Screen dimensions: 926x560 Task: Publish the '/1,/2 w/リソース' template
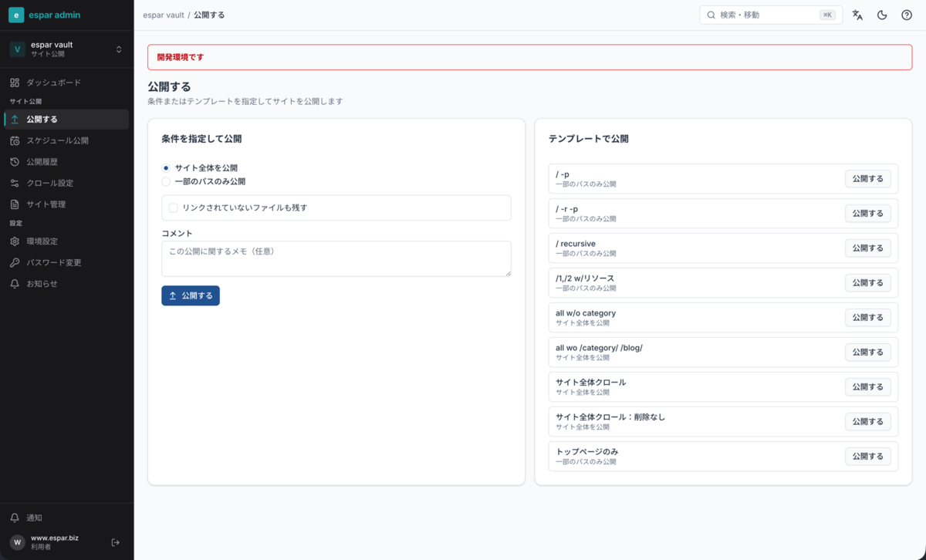(x=868, y=283)
